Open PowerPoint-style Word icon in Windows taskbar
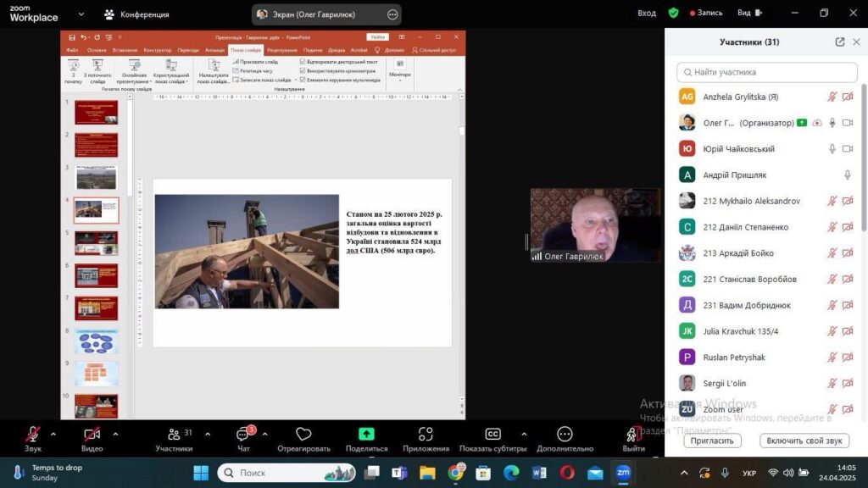 pyautogui.click(x=539, y=472)
